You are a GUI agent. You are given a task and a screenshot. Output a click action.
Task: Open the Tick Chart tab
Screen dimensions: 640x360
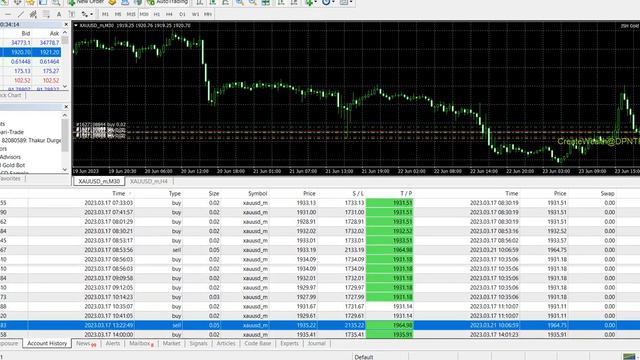pos(10,95)
